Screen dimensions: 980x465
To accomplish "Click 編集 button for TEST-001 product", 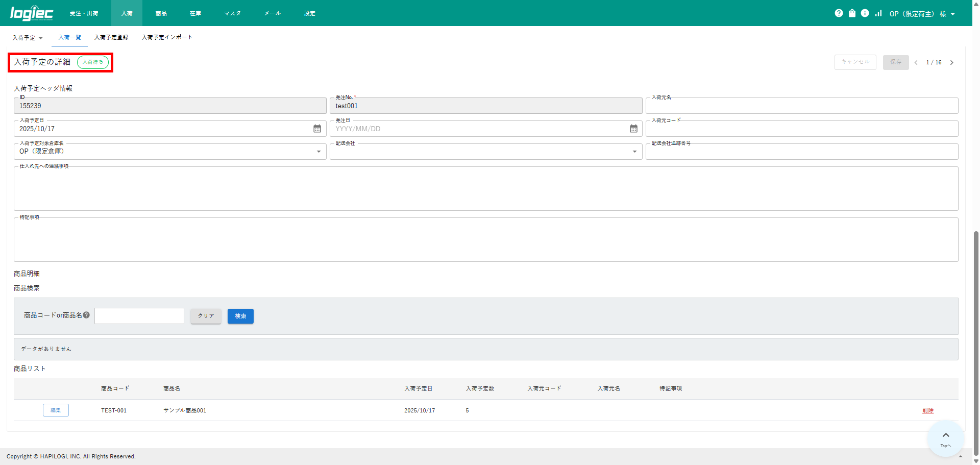I will [x=56, y=410].
